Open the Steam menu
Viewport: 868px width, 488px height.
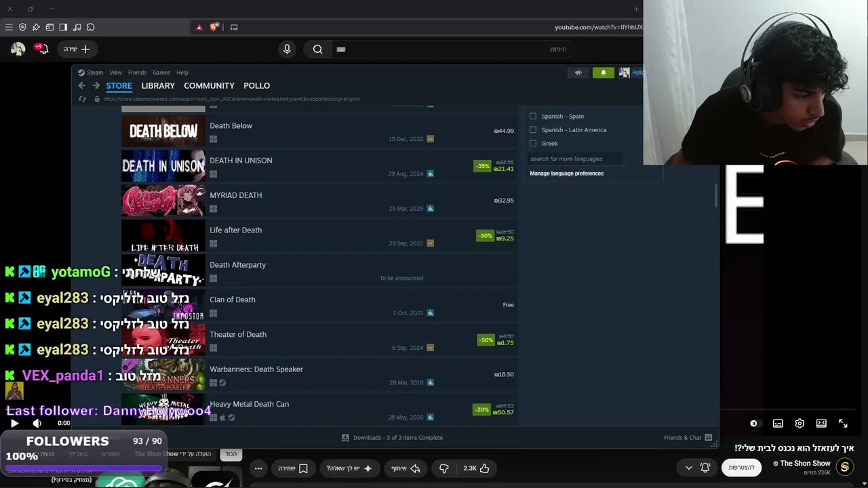point(95,73)
